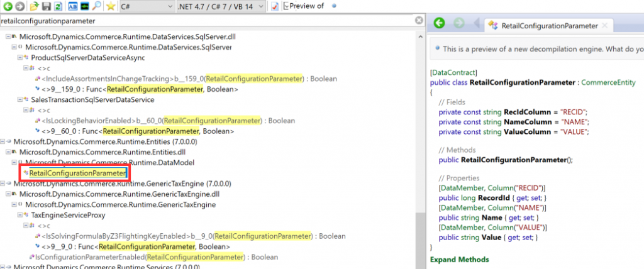Click the RetailConfigurationParameter() constructor
Screen dimensions: 644x269
pyautogui.click(x=517, y=160)
